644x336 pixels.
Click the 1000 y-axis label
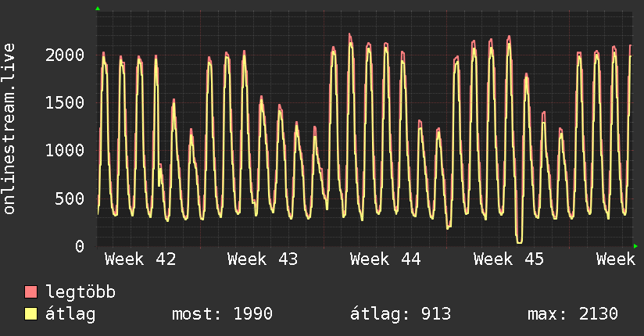click(x=65, y=150)
